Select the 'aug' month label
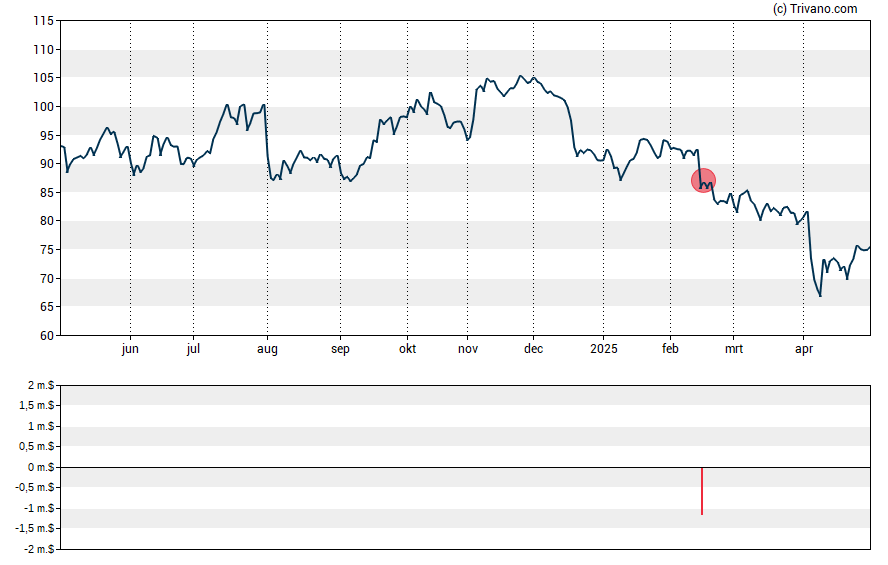This screenshot has height=565, width=888. 267,349
